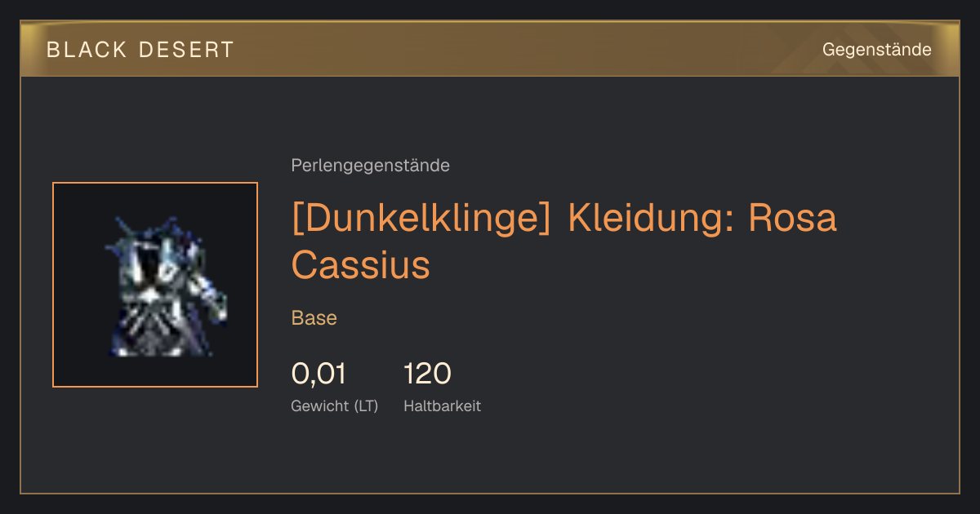Click the empty gold banner area between header labels
The height and width of the screenshot is (514, 980).
click(x=523, y=50)
